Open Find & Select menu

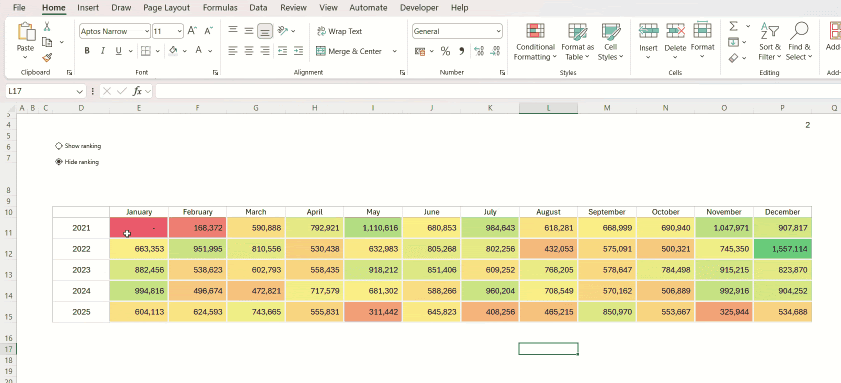pos(799,42)
